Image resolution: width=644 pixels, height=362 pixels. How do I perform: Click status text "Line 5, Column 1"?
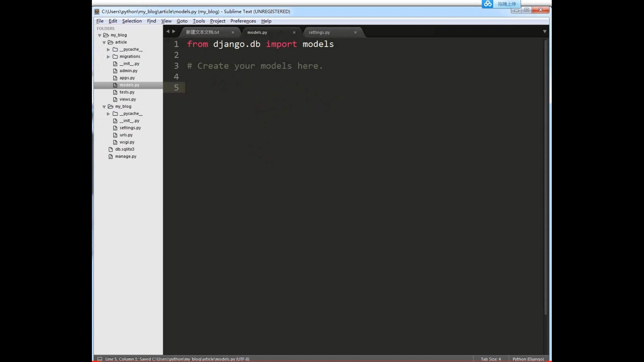pyautogui.click(x=121, y=359)
